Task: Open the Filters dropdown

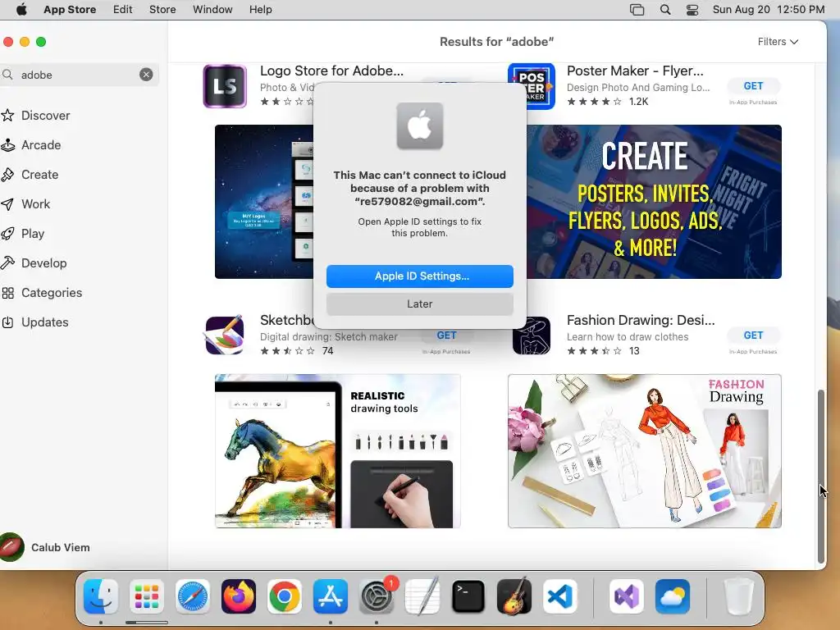Action: 778,42
